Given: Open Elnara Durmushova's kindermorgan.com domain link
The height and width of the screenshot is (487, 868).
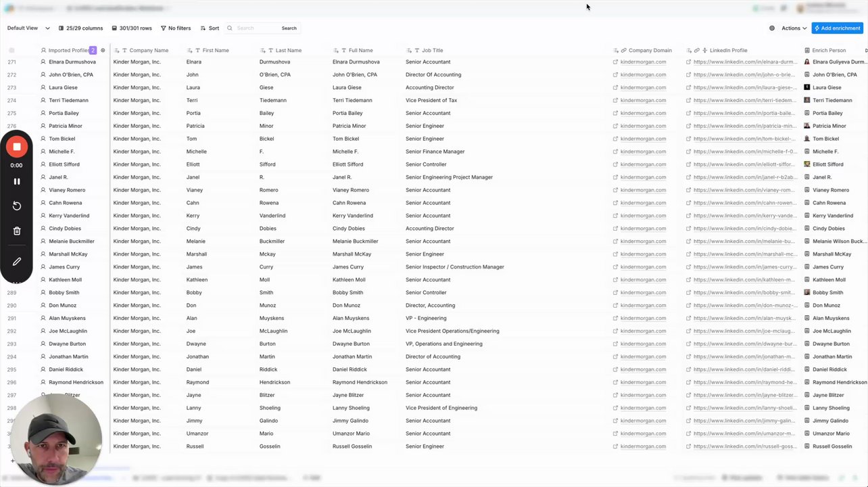Looking at the screenshot, I should [x=643, y=62].
